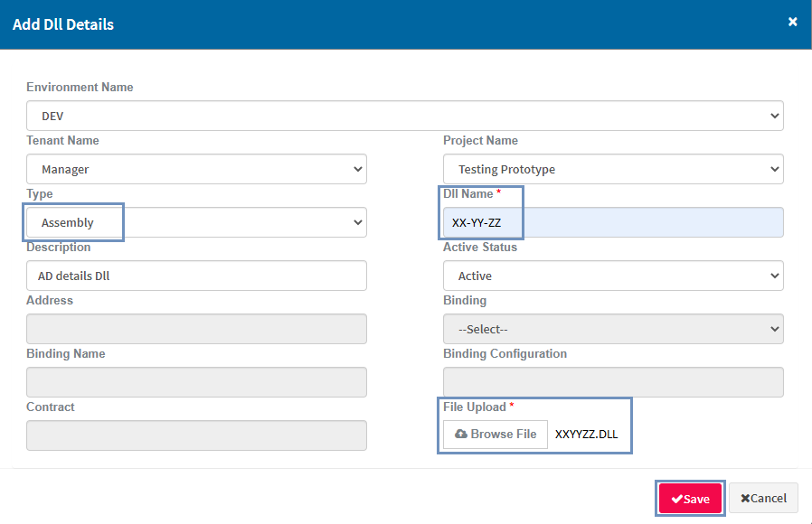Click the Browse File button
This screenshot has height=524, width=812.
click(496, 435)
